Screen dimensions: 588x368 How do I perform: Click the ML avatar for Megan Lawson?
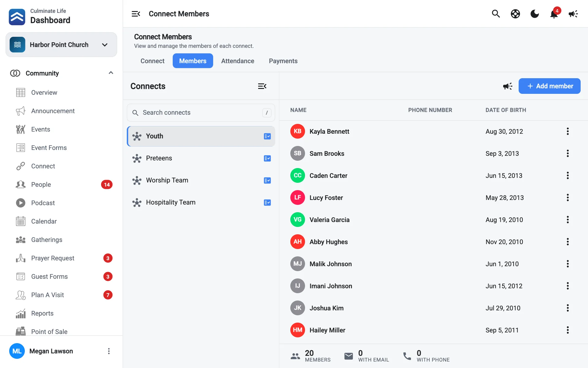(17, 351)
